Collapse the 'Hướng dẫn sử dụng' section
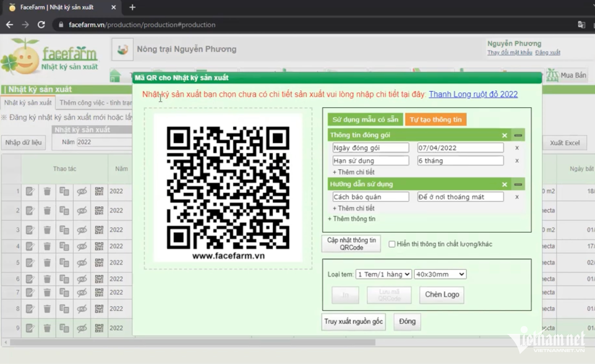The height and width of the screenshot is (364, 595). (518, 184)
